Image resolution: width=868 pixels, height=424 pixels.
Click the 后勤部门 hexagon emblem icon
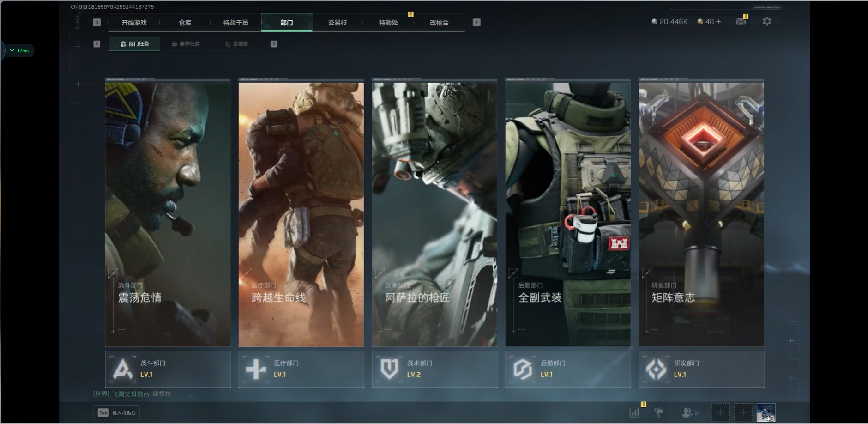pos(523,369)
